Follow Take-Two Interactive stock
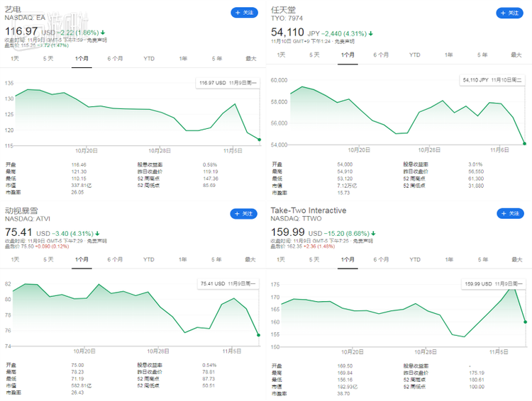The height and width of the screenshot is (401, 532). (x=510, y=214)
